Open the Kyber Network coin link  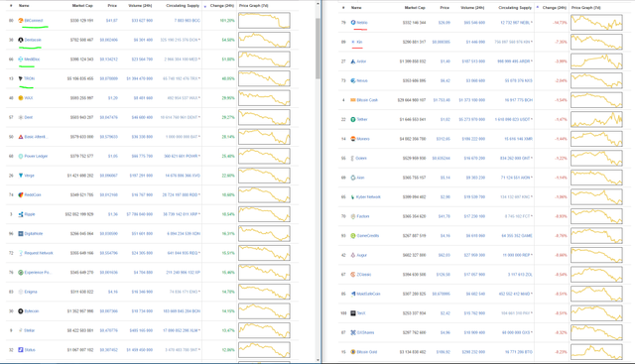(x=368, y=197)
